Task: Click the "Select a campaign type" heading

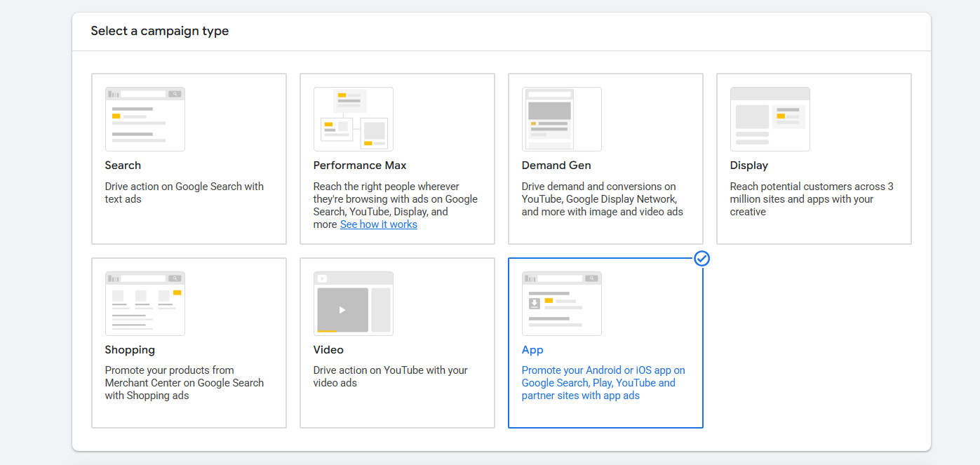Action: click(160, 32)
